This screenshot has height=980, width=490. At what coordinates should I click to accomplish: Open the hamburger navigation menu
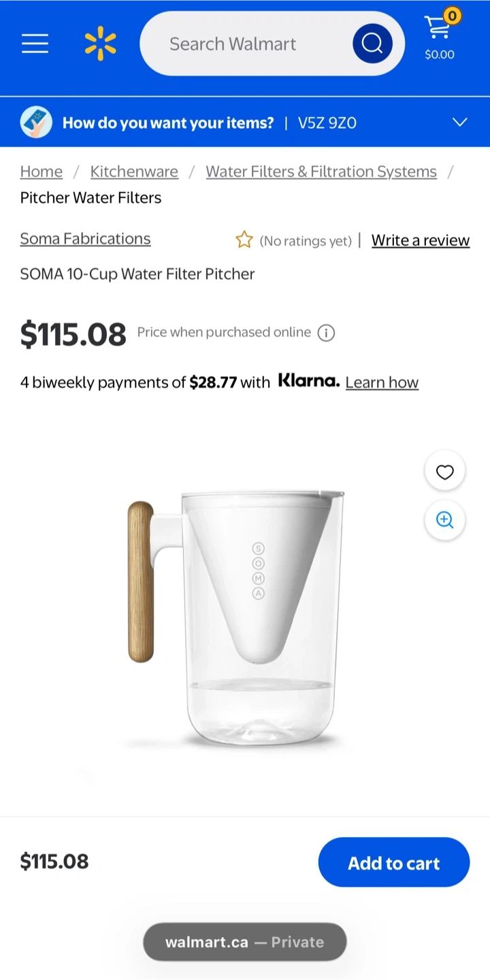pyautogui.click(x=35, y=44)
